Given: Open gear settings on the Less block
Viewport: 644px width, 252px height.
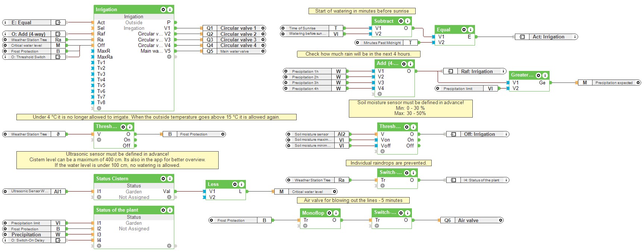Looking at the screenshot, I should [235, 184].
